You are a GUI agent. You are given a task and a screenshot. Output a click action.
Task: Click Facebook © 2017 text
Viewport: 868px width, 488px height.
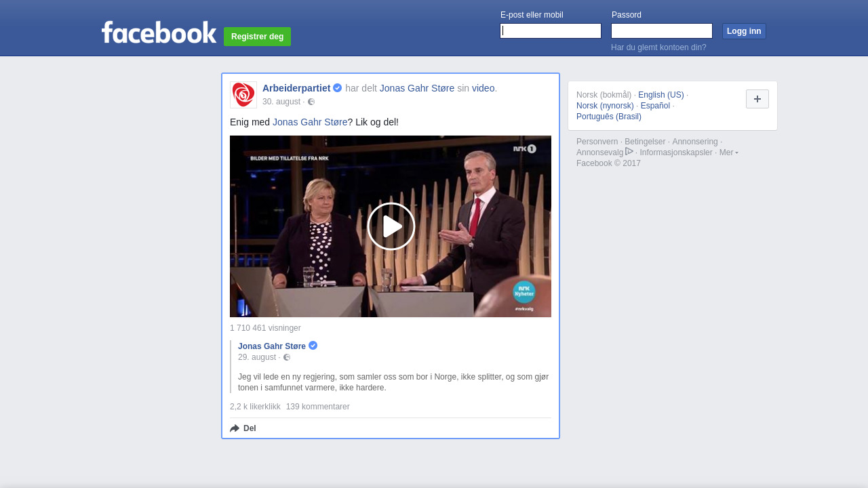tap(608, 163)
